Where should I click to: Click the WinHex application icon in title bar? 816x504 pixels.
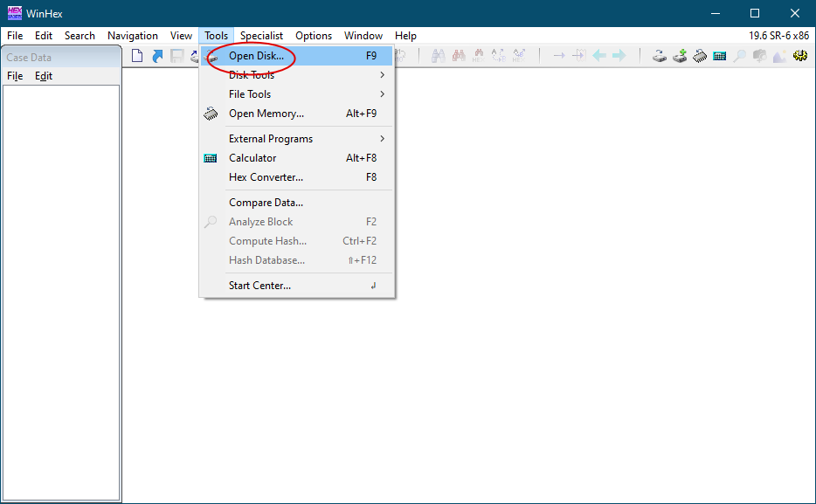tap(15, 13)
